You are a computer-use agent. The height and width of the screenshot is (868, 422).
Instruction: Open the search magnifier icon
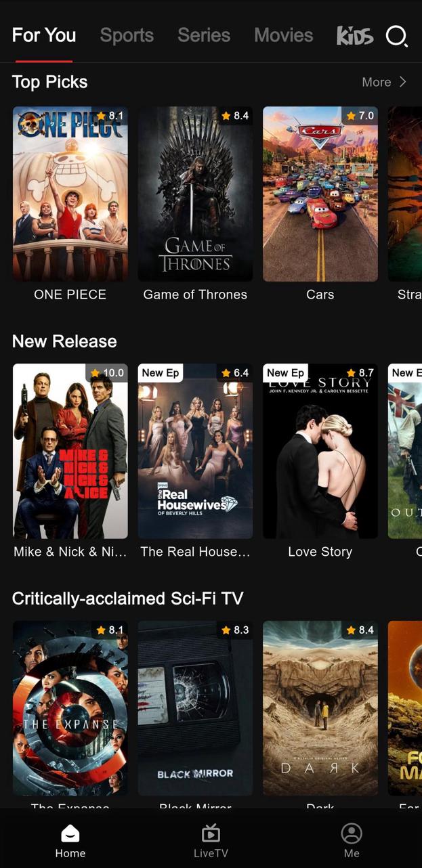397,36
